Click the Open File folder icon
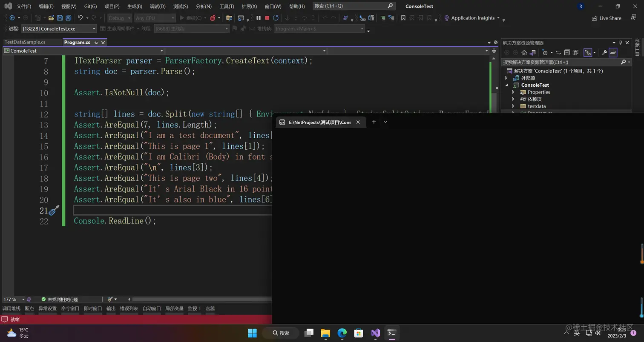Viewport: 644px width, 342px height. click(51, 18)
